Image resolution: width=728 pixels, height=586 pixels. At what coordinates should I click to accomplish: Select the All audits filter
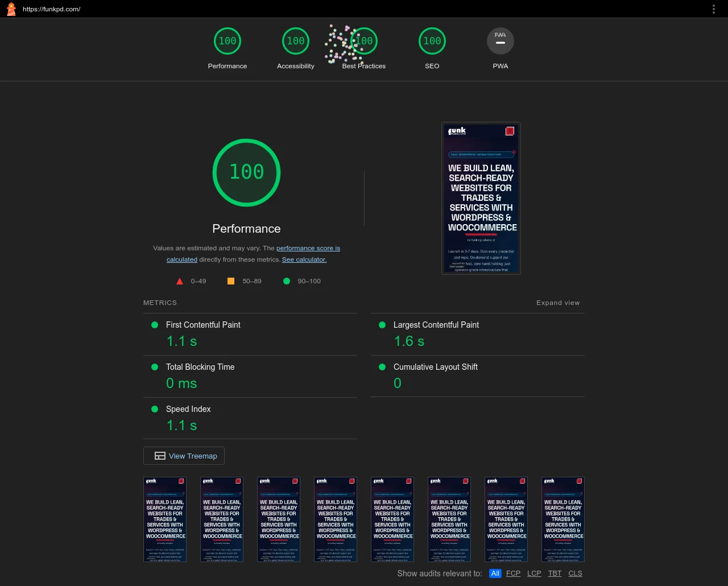point(495,573)
